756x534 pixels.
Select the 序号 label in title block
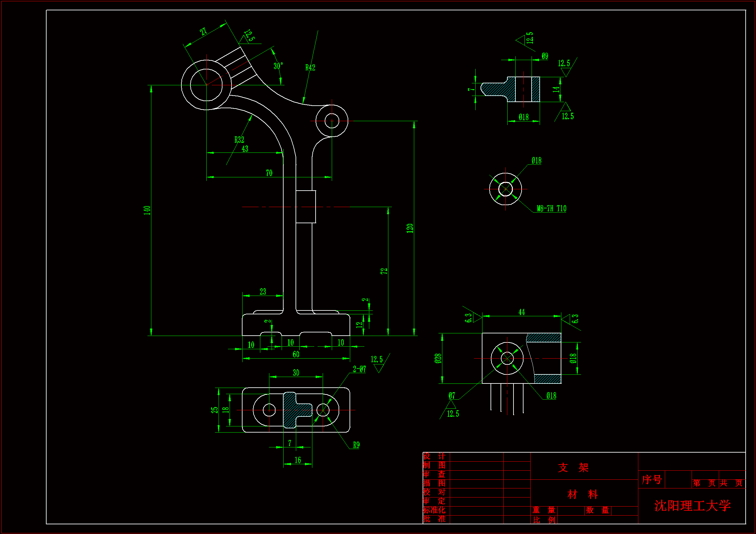click(651, 479)
